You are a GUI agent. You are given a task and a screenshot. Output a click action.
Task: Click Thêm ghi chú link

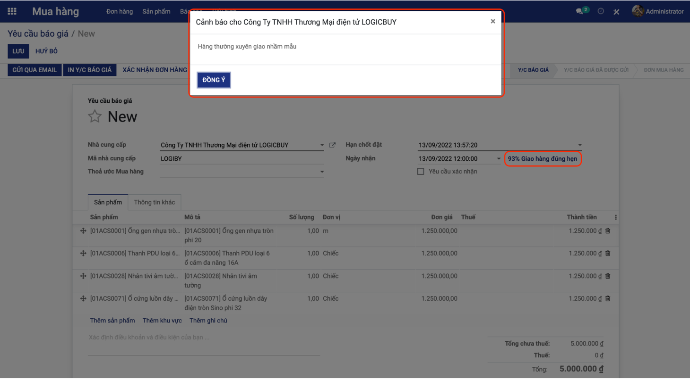(x=208, y=320)
